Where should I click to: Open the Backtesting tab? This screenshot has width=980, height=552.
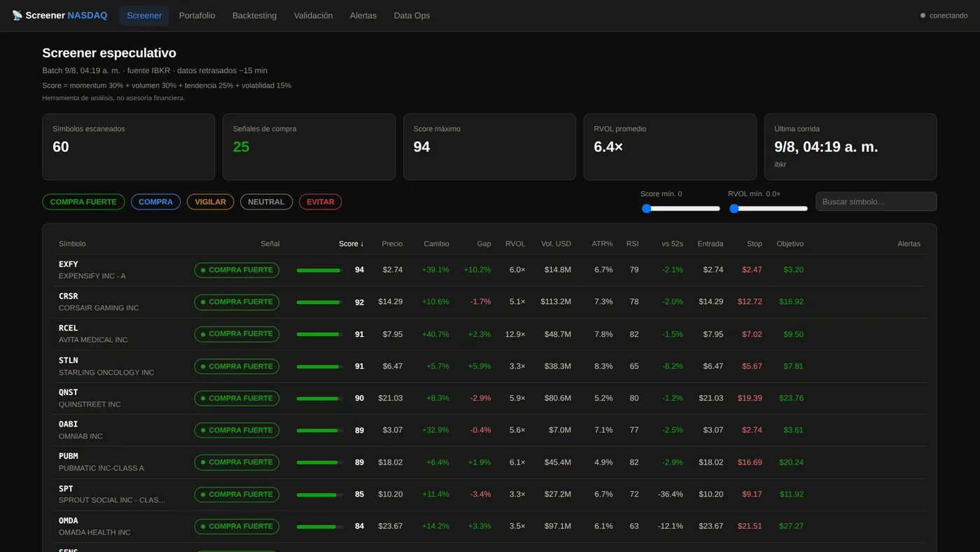tap(255, 15)
